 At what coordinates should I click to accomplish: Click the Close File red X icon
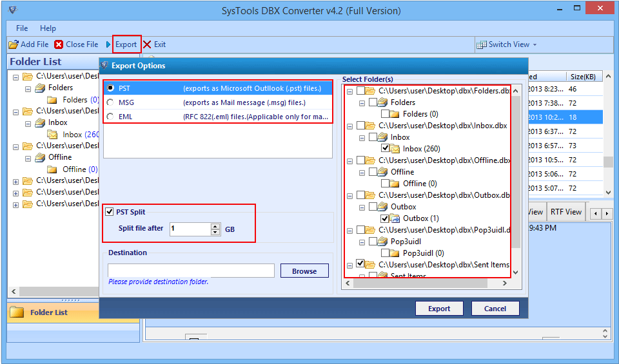59,44
